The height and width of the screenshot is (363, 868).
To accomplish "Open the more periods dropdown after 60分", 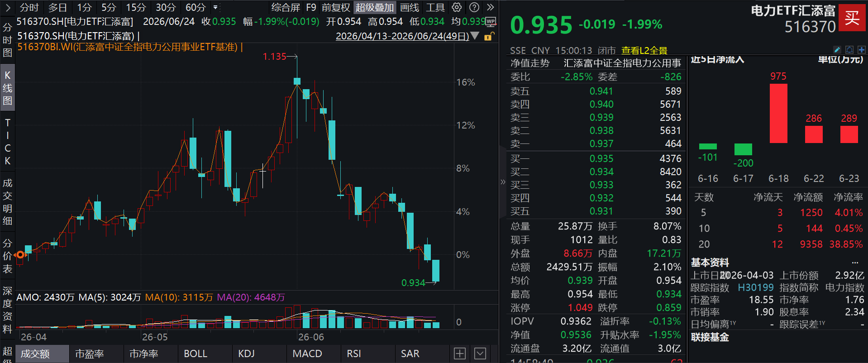I will pyautogui.click(x=215, y=8).
